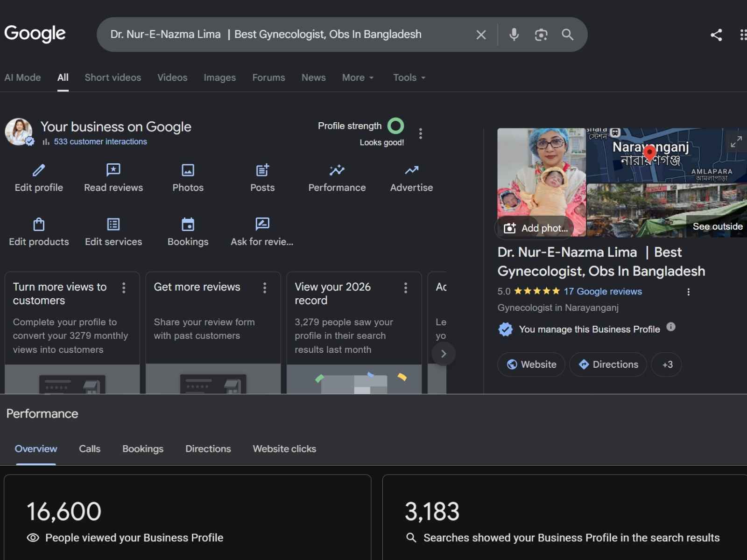The image size is (747, 560).
Task: Open the Narayanganj map thumbnail
Action: click(x=667, y=155)
